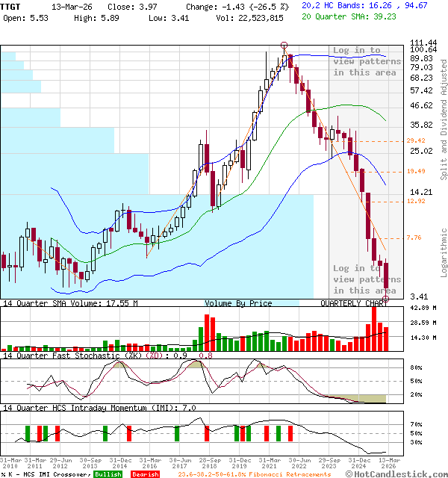Viewport: 448px width, 478px height.
Task: Click the 29.42 Fibonacci level label
Action: click(416, 140)
